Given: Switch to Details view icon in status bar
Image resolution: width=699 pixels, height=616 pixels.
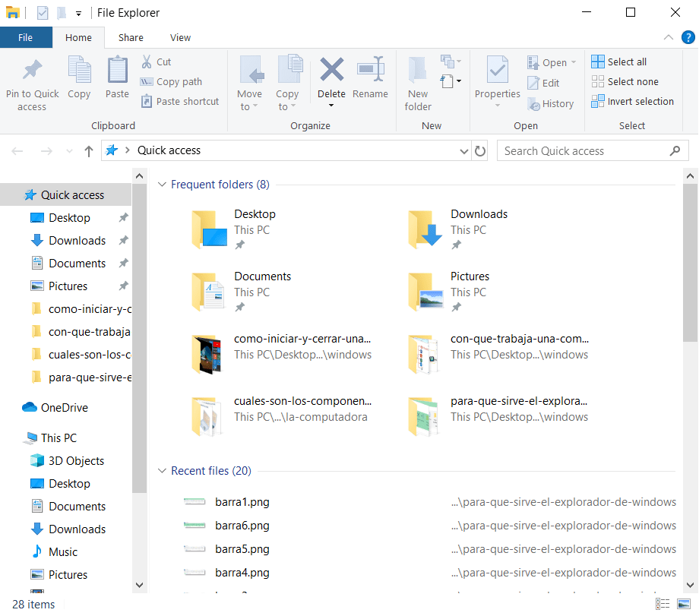Looking at the screenshot, I should tap(663, 604).
